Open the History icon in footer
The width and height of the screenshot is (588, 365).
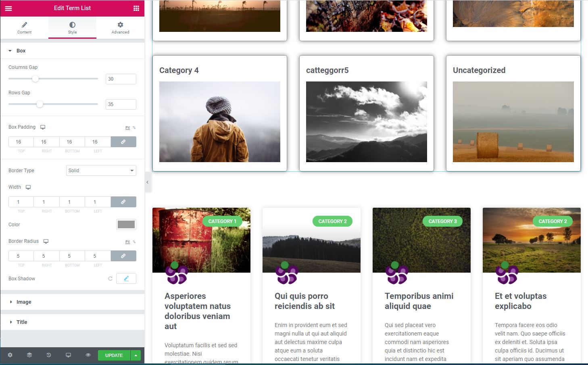coord(49,355)
